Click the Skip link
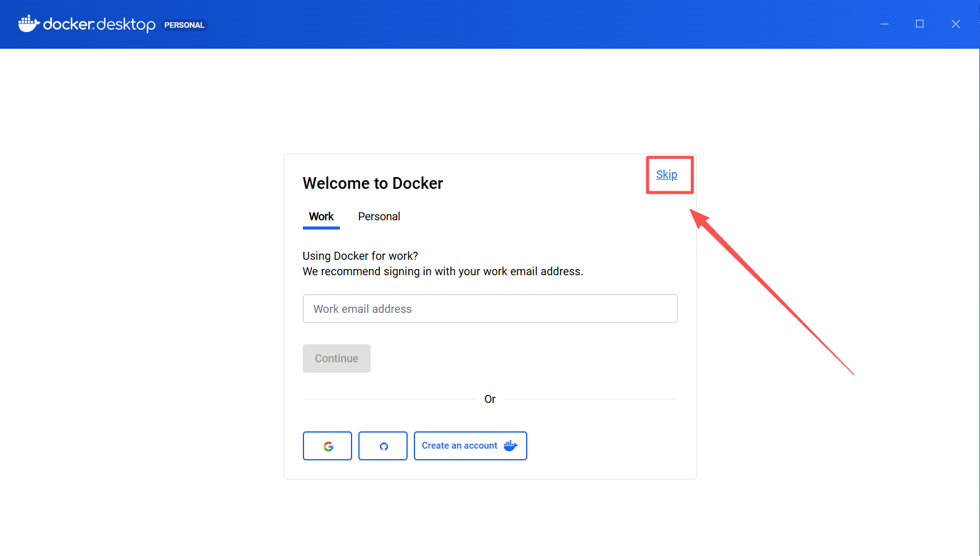980x556 pixels. [667, 175]
